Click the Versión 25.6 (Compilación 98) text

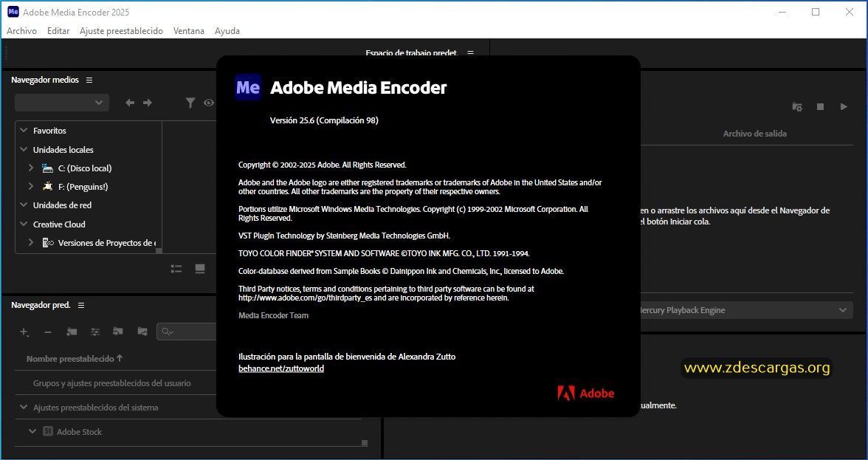tap(324, 120)
